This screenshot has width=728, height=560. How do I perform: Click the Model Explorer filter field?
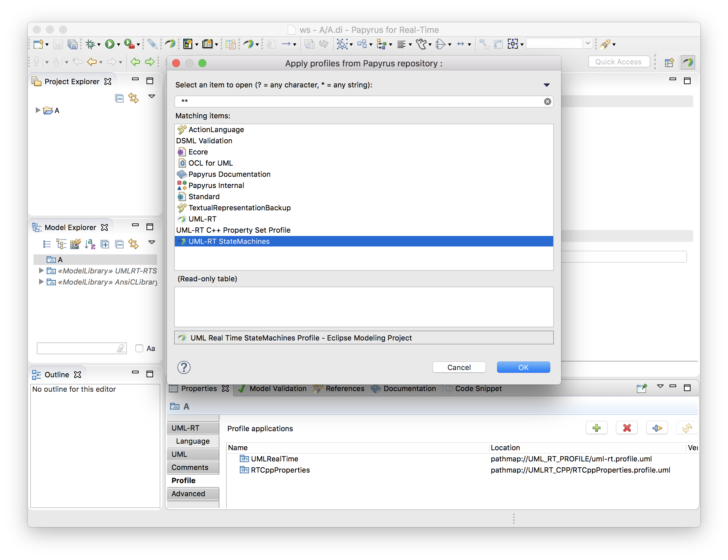coord(81,348)
